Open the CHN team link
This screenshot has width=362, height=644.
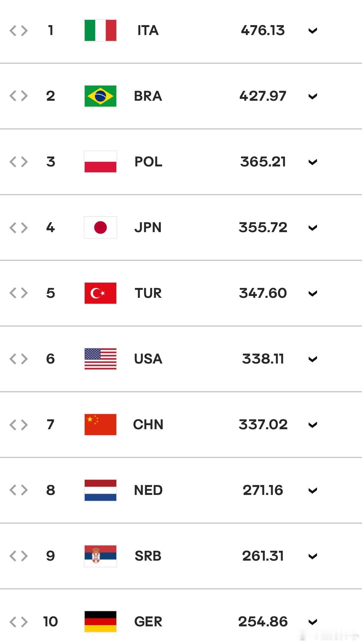coord(148,425)
